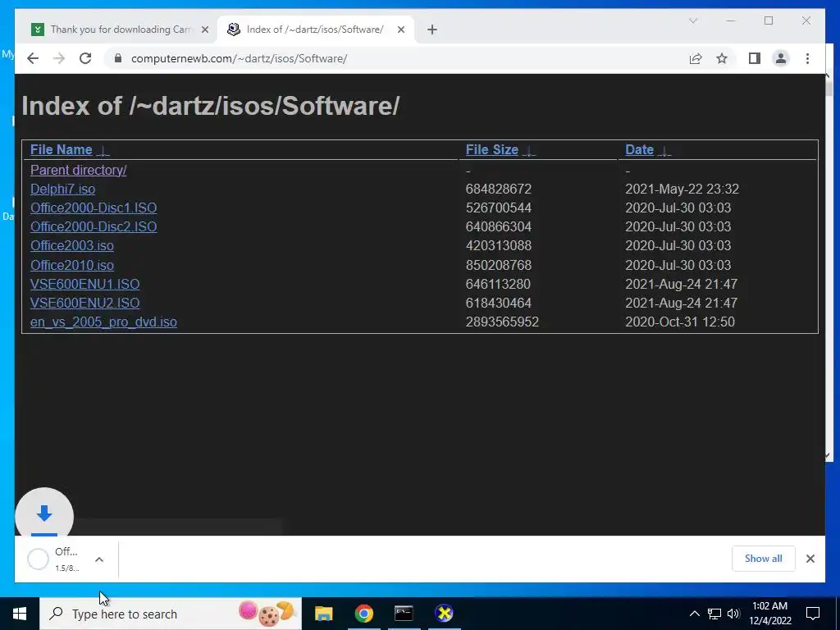Open the Chrome three-dot menu

point(807,58)
